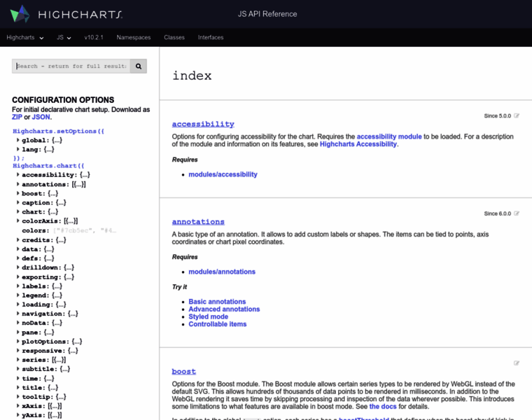Expand the title tree node

(x=18, y=387)
